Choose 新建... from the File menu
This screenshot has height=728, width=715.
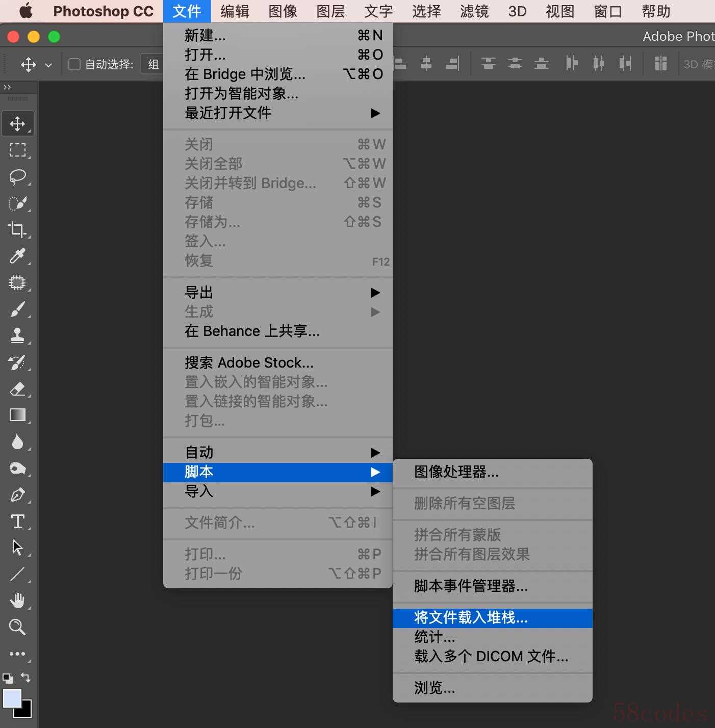278,36
